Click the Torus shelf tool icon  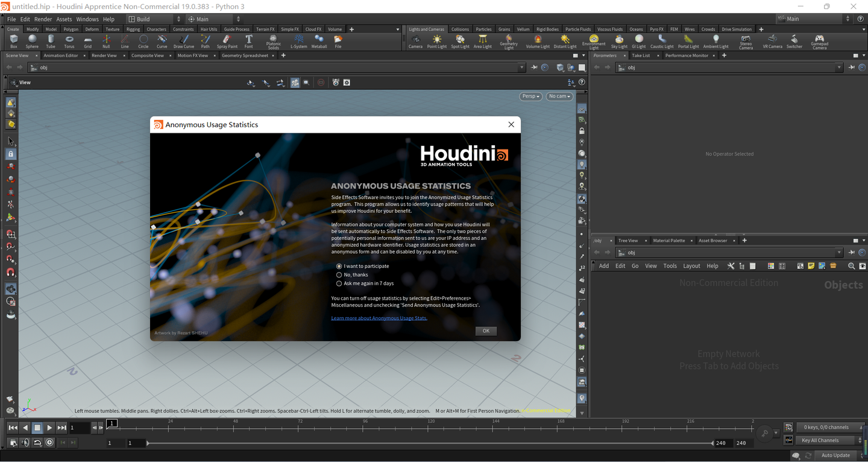click(x=69, y=41)
